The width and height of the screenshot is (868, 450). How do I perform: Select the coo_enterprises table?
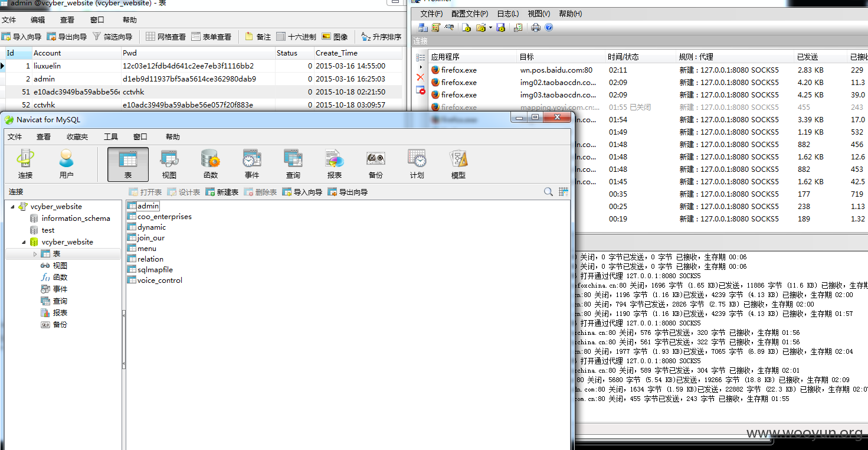[x=159, y=217]
